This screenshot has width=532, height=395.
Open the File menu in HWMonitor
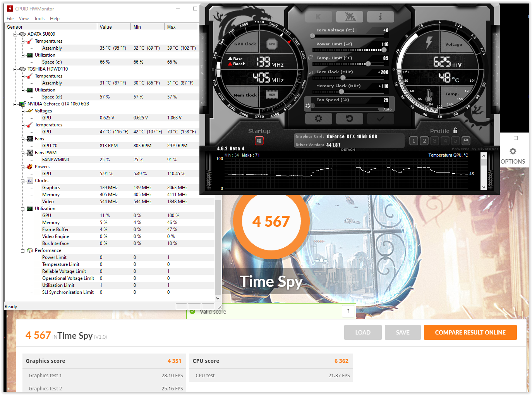pos(10,19)
